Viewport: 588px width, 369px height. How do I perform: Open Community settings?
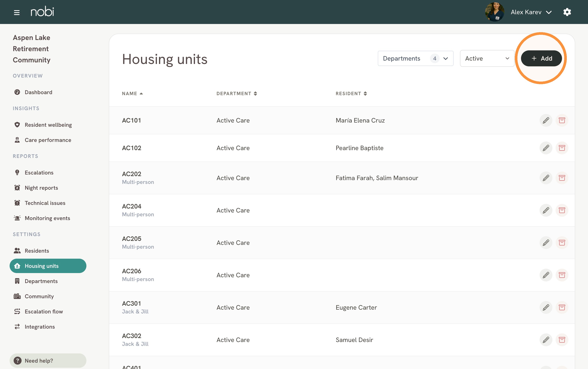[x=48, y=296]
